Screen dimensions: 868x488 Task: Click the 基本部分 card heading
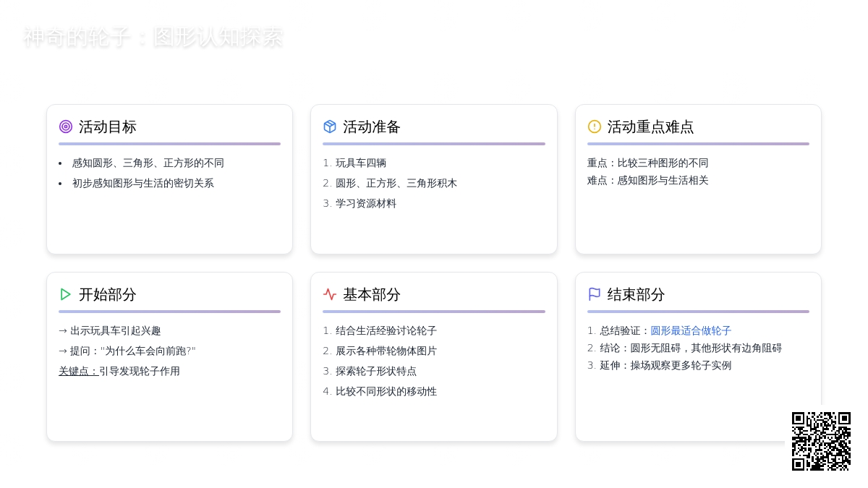coord(372,294)
